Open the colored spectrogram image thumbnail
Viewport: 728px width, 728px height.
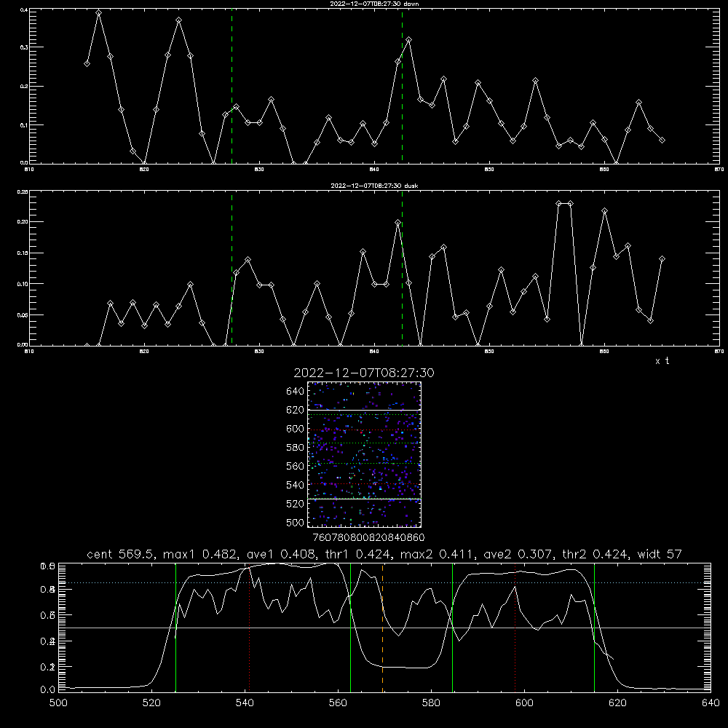pos(364,454)
